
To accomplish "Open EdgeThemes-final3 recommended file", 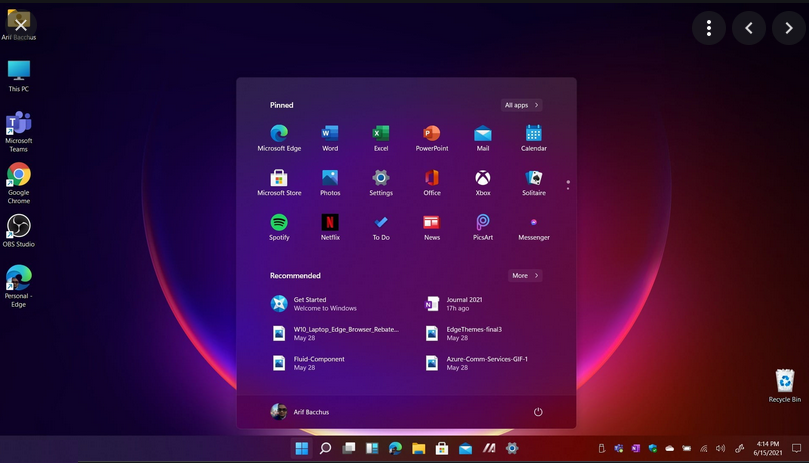I will point(463,333).
